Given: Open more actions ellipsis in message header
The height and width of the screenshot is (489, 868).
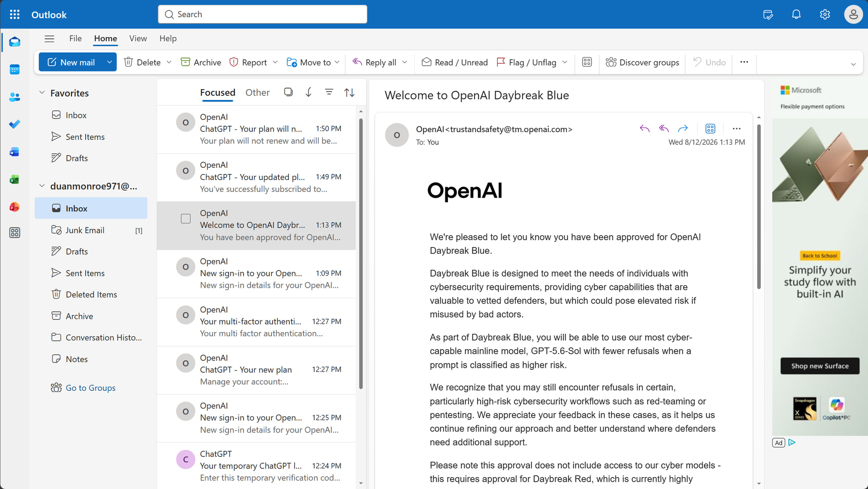Looking at the screenshot, I should click(736, 129).
